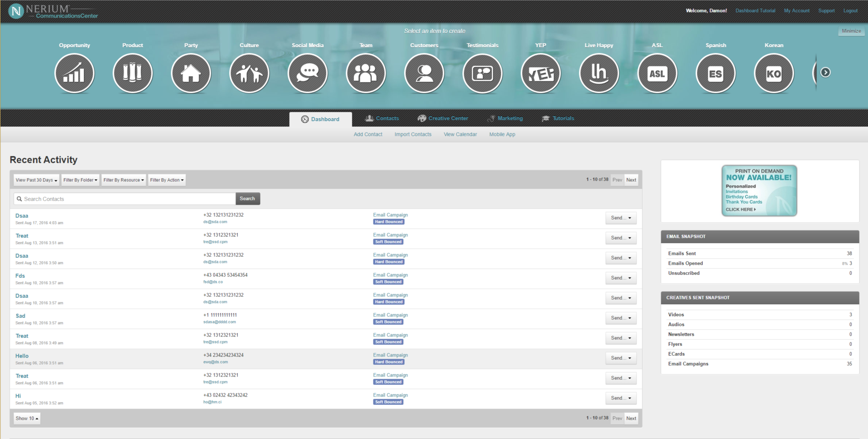Open the Filter By Folder dropdown
The height and width of the screenshot is (439, 868).
80,180
